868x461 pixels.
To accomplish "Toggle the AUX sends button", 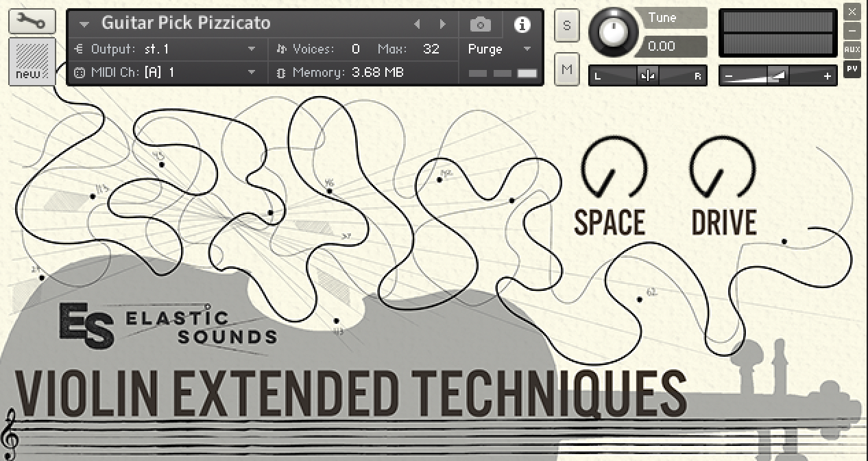I will pyautogui.click(x=852, y=49).
